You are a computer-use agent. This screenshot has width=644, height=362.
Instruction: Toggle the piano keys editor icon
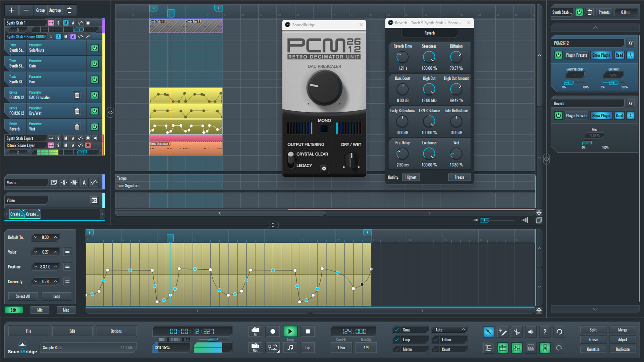click(531, 348)
